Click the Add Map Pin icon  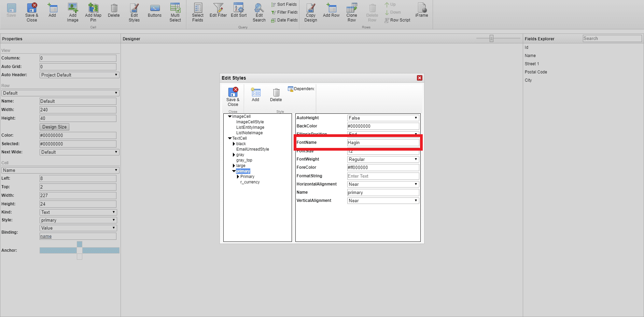[93, 12]
